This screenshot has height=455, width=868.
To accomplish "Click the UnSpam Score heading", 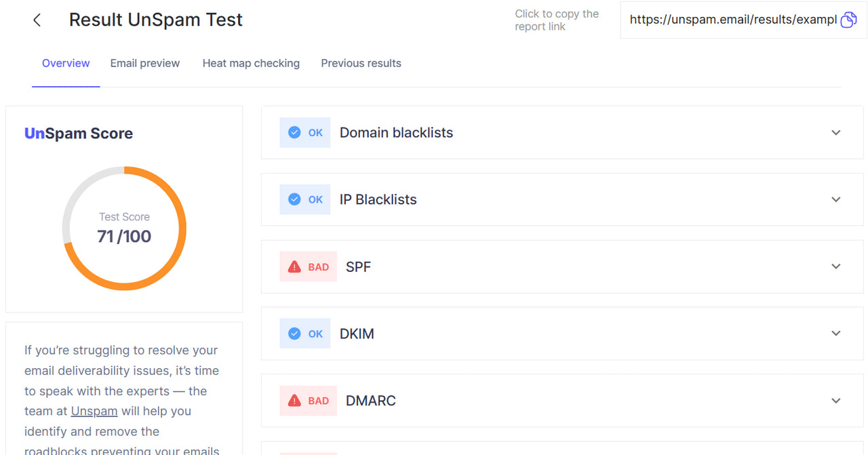I will point(79,134).
